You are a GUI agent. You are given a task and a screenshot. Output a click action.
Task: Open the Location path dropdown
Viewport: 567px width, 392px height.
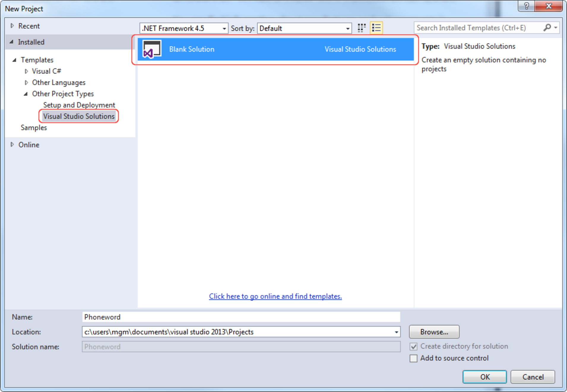[x=396, y=332]
